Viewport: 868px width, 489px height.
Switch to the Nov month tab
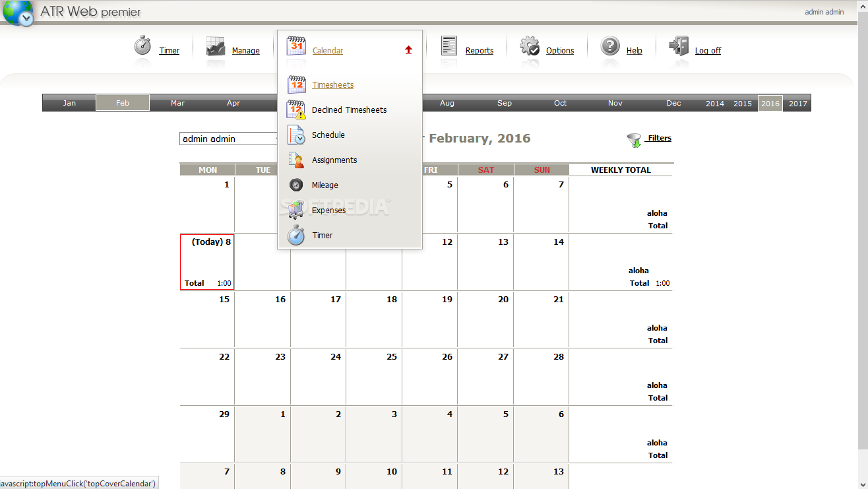pyautogui.click(x=615, y=103)
